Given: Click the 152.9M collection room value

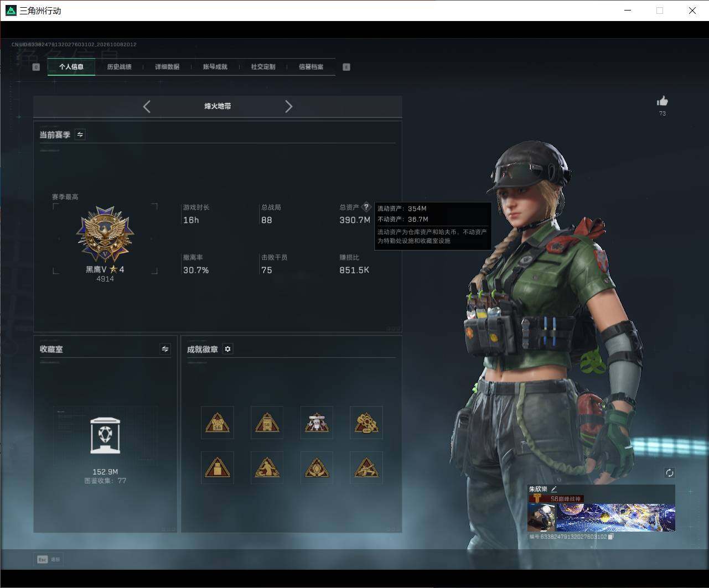Looking at the screenshot, I should [x=105, y=472].
